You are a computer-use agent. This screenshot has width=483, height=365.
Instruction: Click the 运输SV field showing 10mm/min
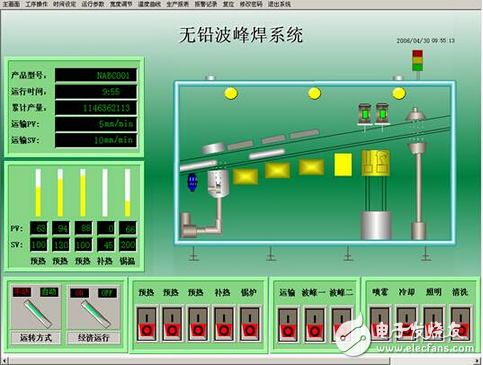96,140
